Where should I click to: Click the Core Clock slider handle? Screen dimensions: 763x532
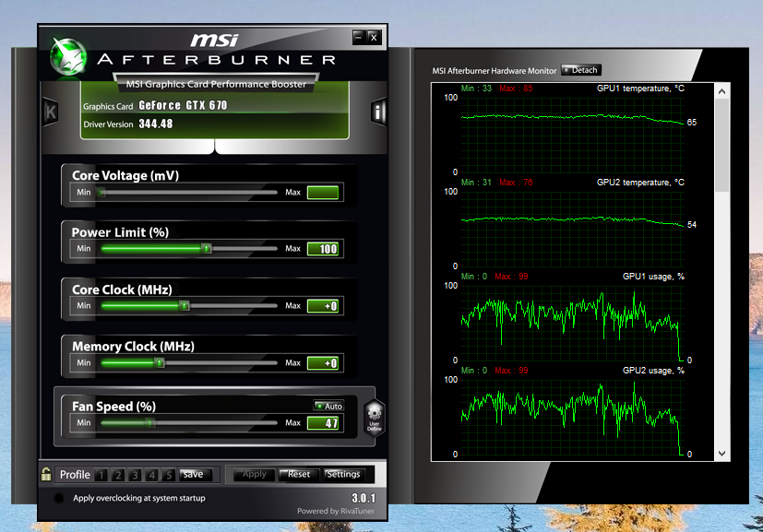click(x=184, y=305)
